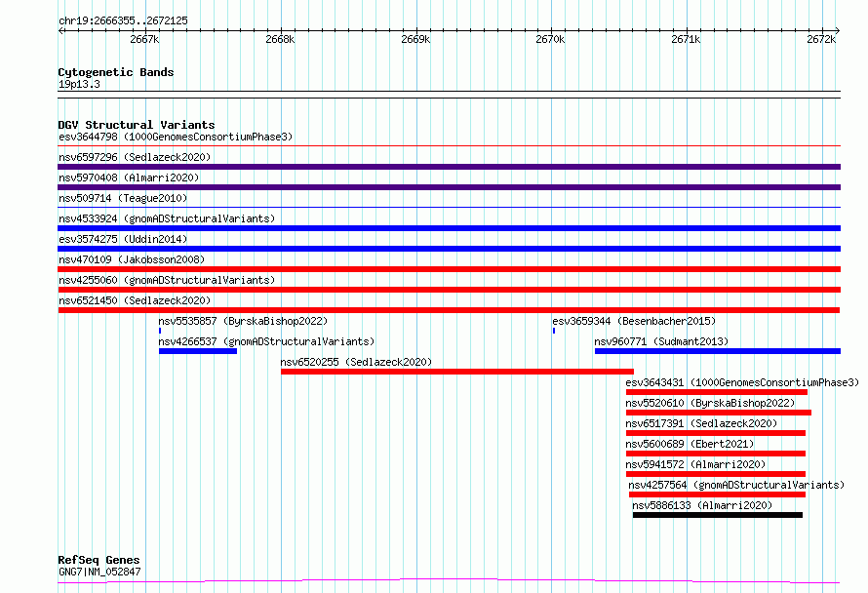Image resolution: width=868 pixels, height=593 pixels.
Task: Select the nsv6521450 Sedlazeck2020 red bar
Action: pos(449,310)
